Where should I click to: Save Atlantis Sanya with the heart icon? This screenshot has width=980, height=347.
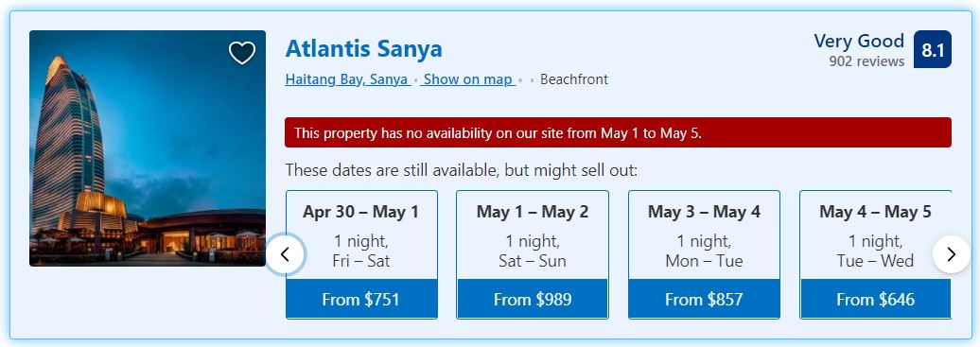[242, 53]
